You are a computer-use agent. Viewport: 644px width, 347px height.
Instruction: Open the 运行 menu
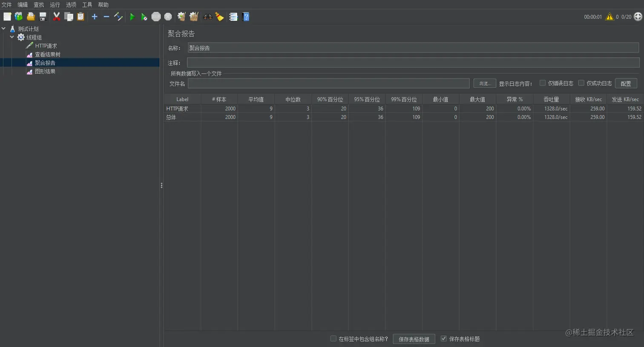(x=55, y=5)
